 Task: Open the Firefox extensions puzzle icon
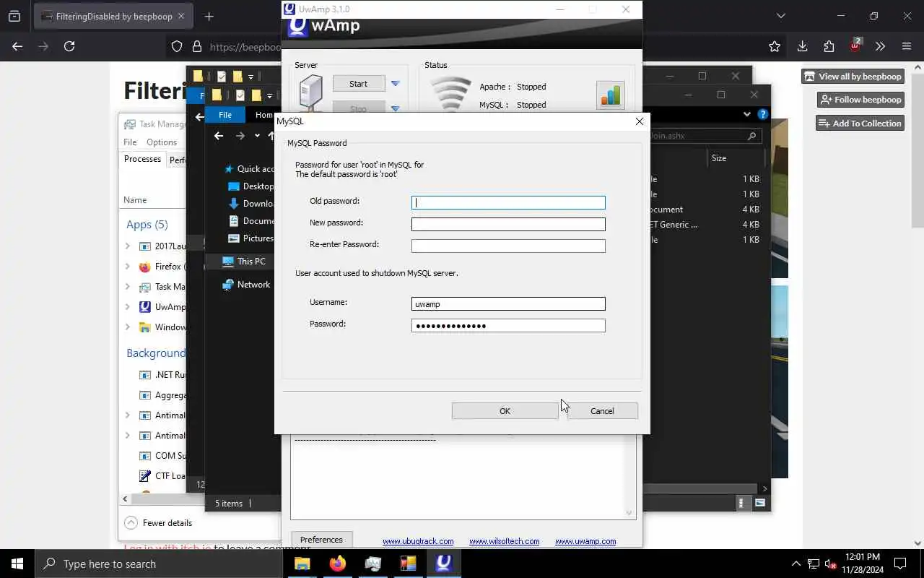829,46
